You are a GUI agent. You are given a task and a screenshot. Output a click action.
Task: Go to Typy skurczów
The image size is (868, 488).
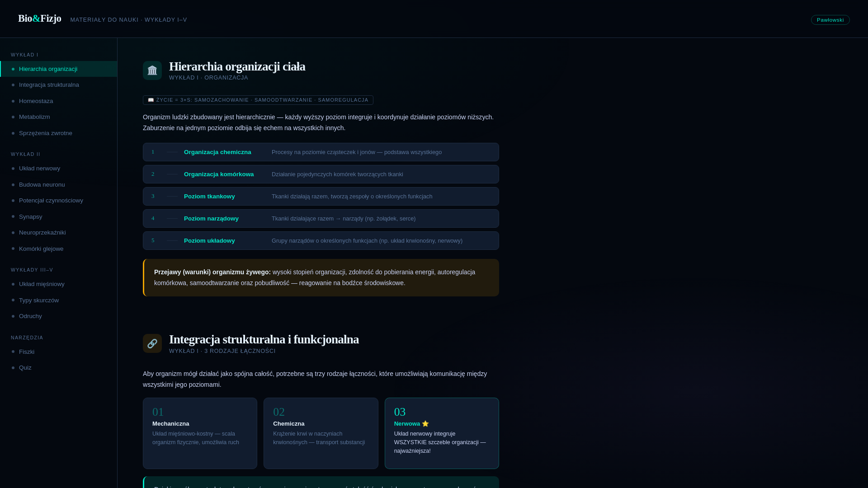59,300
